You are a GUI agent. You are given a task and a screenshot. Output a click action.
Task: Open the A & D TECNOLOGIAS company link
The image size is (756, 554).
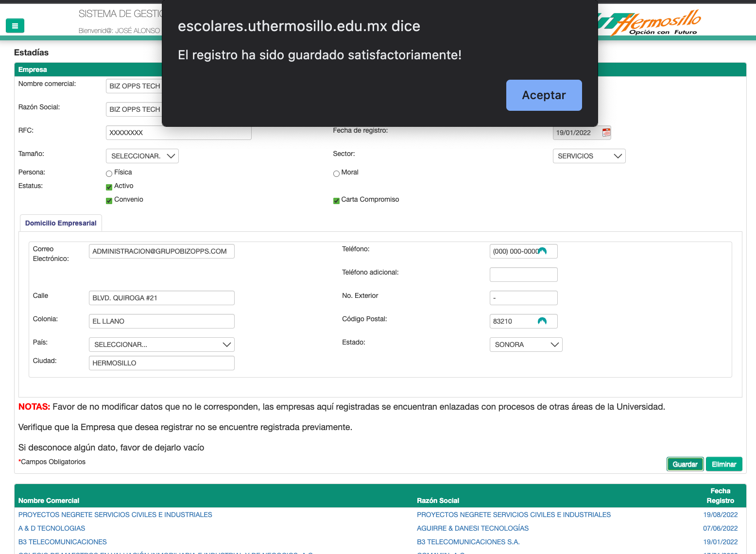click(x=52, y=528)
